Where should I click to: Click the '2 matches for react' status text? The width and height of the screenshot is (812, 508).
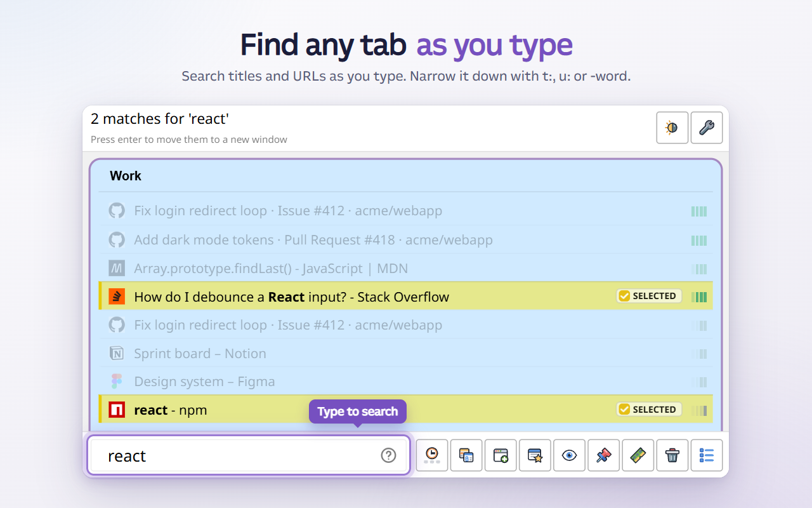point(160,119)
